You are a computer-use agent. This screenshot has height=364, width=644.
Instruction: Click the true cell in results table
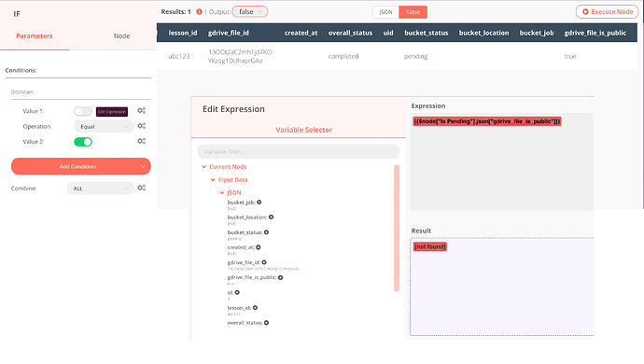point(570,56)
